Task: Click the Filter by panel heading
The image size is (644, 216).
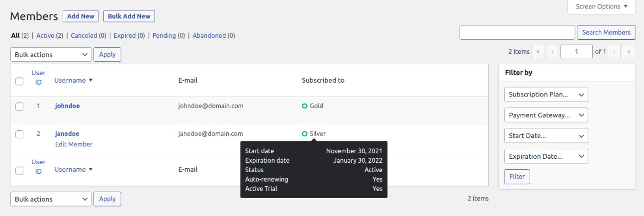Action: [x=519, y=73]
